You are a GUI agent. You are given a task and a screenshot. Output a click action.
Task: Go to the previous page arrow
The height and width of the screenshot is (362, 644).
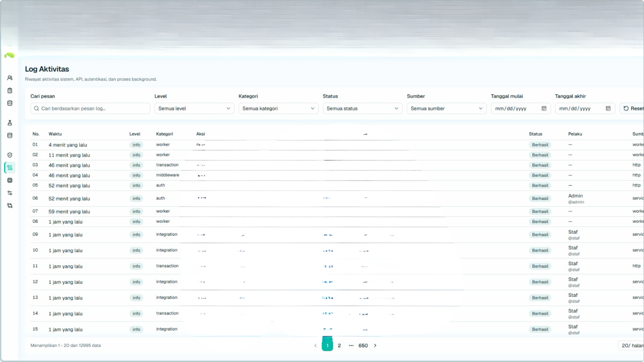[x=316, y=346]
